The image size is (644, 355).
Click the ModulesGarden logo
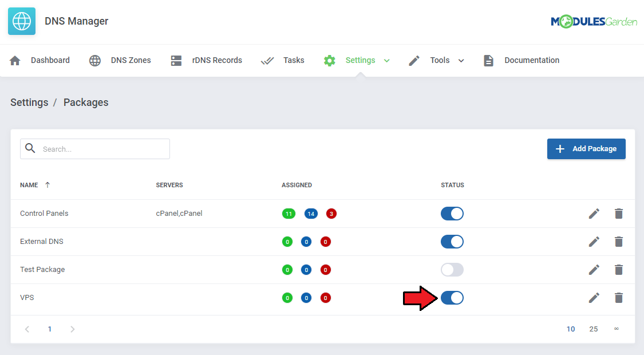594,21
